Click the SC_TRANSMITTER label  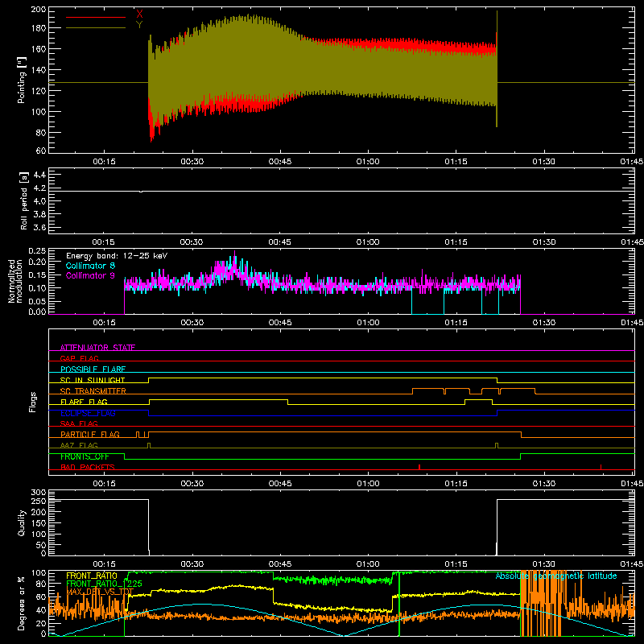tap(93, 390)
